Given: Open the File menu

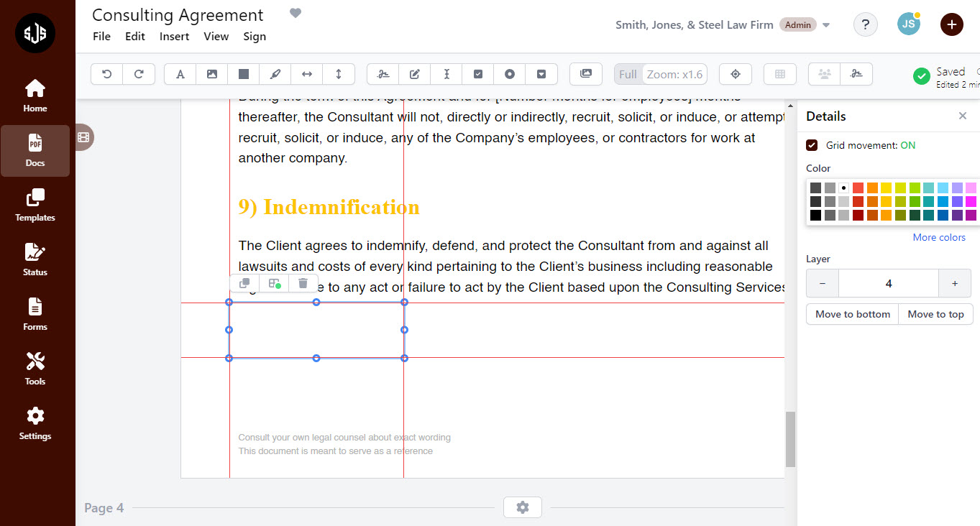Looking at the screenshot, I should (101, 37).
